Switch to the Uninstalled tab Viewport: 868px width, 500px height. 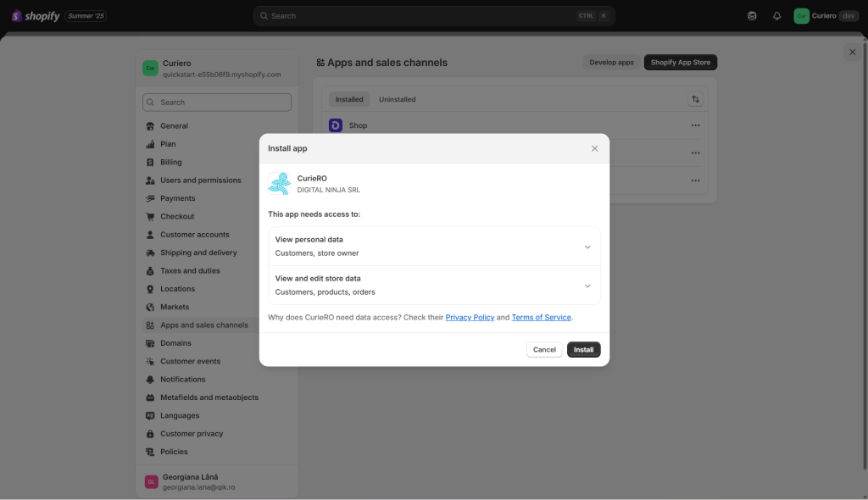(397, 100)
